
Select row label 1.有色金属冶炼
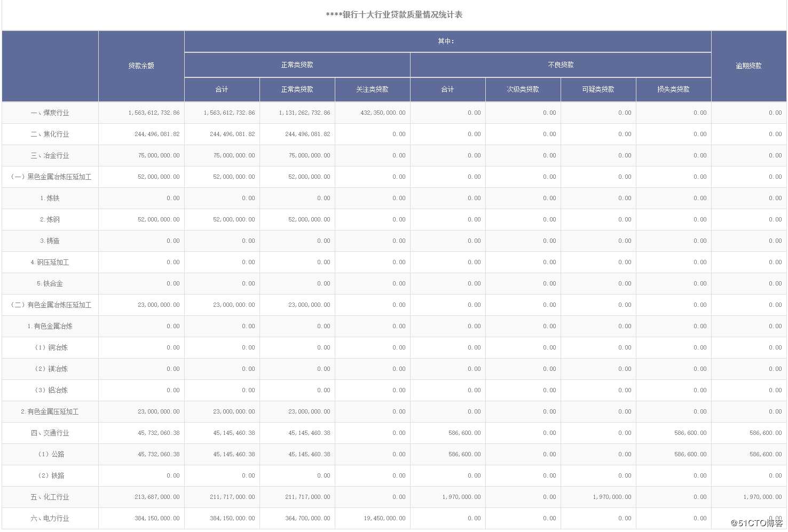coord(50,326)
